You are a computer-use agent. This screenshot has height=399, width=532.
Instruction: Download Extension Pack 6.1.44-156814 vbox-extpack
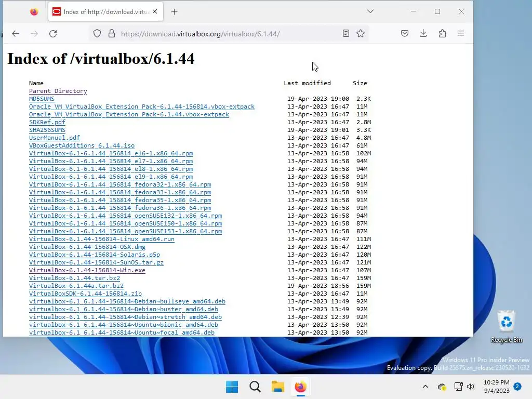[141, 107]
